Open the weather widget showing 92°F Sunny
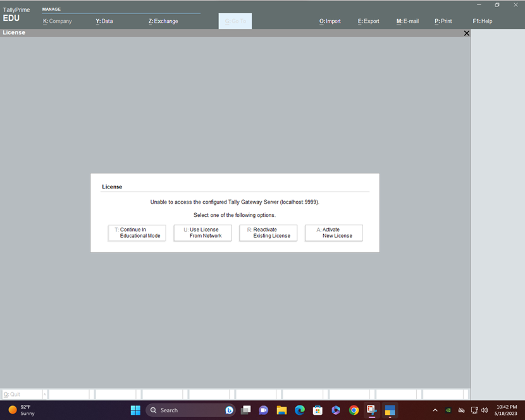 point(22,410)
